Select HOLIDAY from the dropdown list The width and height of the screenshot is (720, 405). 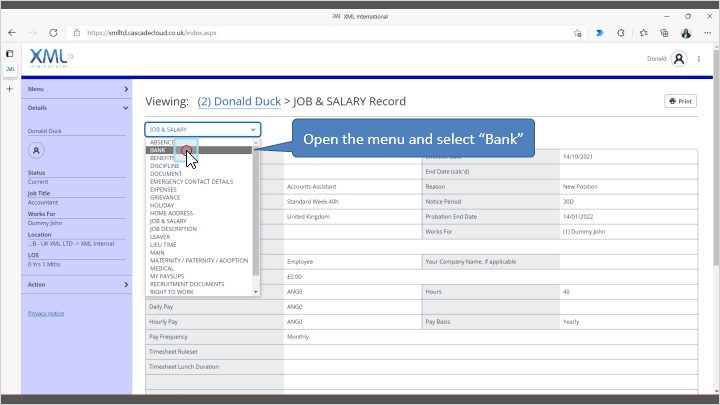point(199,205)
